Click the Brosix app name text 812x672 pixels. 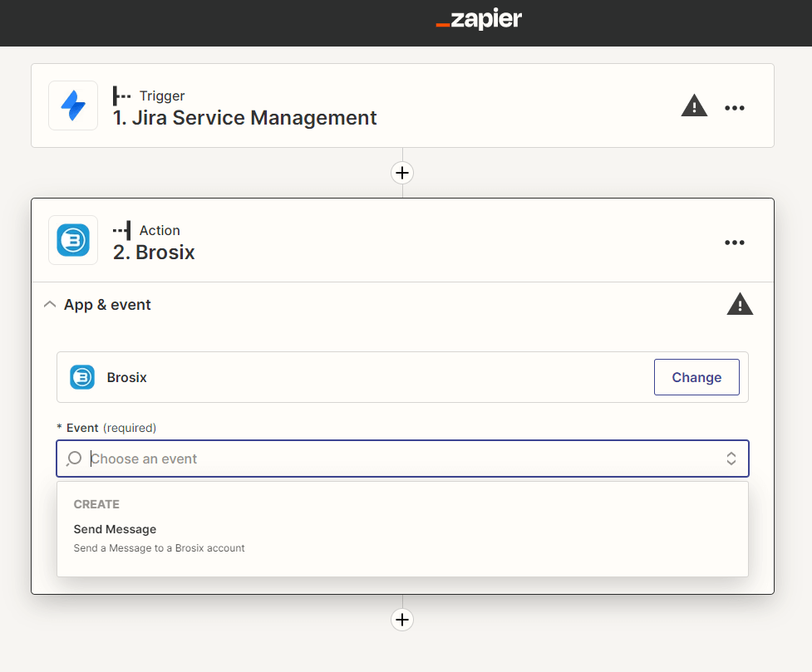point(127,377)
